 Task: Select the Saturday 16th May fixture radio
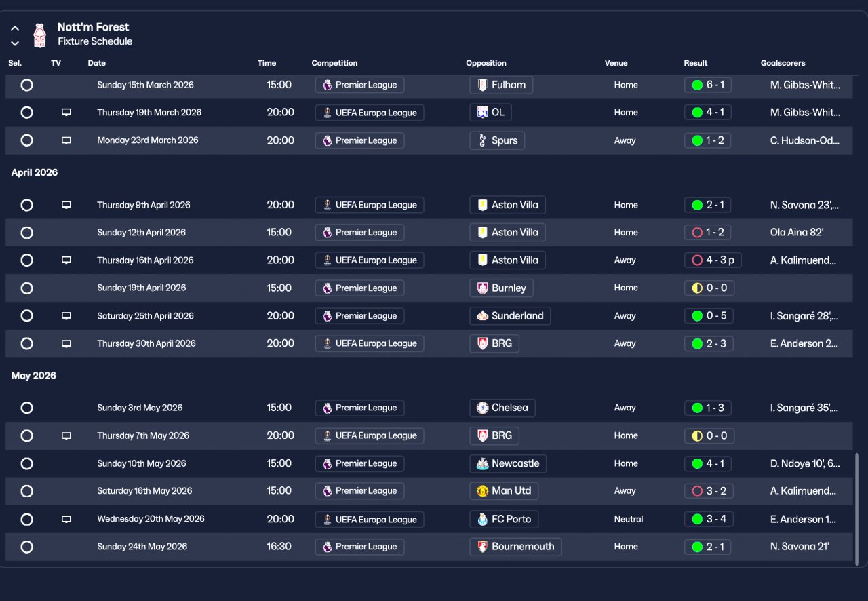pos(26,491)
